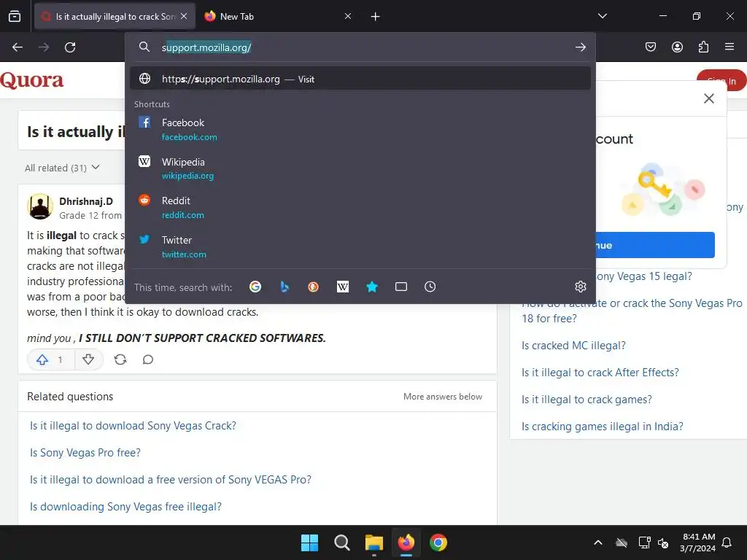
Task: Select the Wikipedia shortcut suggestion
Action: coord(360,168)
